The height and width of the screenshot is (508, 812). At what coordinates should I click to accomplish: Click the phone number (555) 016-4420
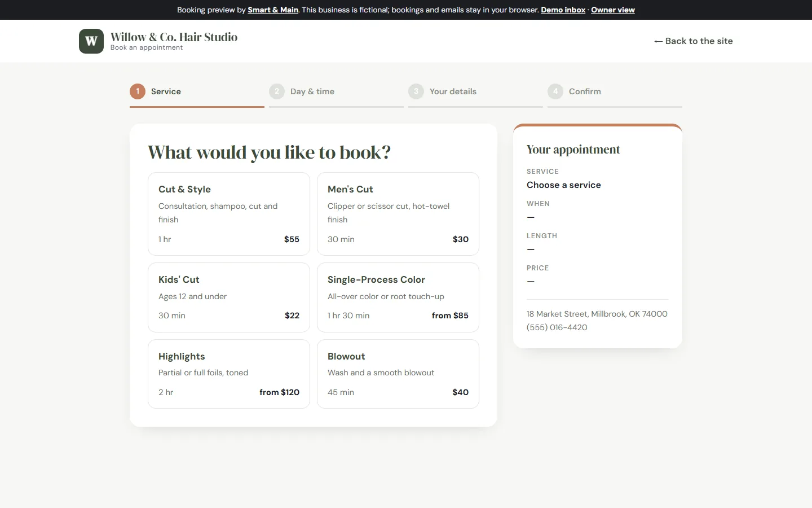[x=557, y=327]
